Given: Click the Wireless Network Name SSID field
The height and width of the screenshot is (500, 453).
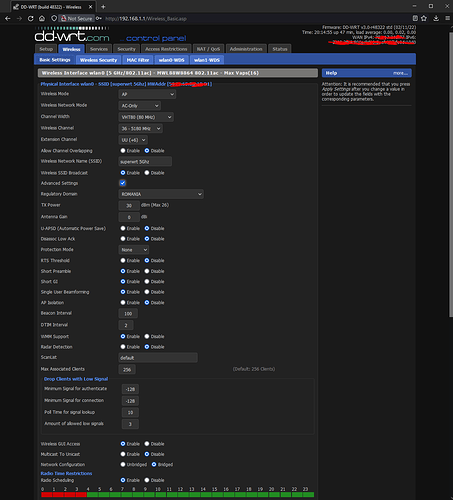Looking at the screenshot, I should (x=145, y=162).
